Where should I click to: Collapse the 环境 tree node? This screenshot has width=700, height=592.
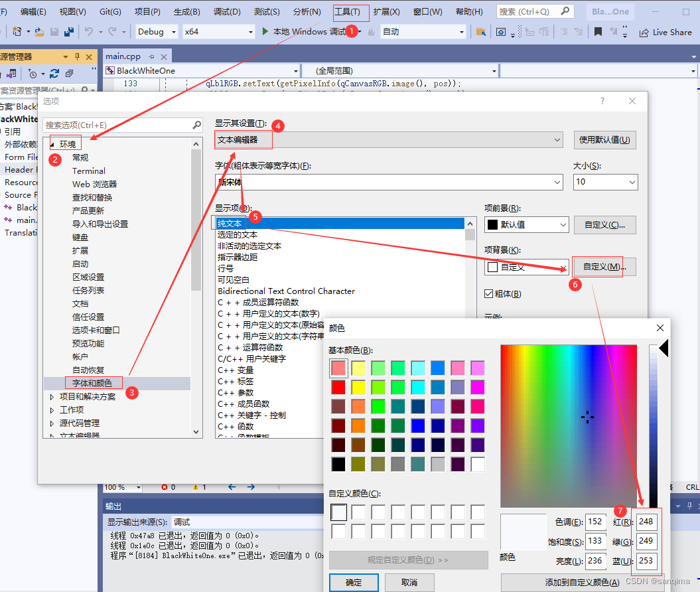(x=52, y=144)
